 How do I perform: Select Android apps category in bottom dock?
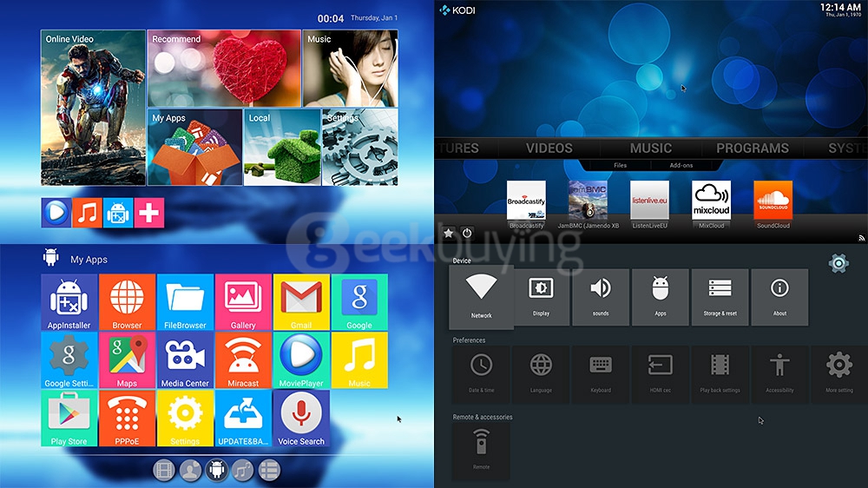coord(217,471)
